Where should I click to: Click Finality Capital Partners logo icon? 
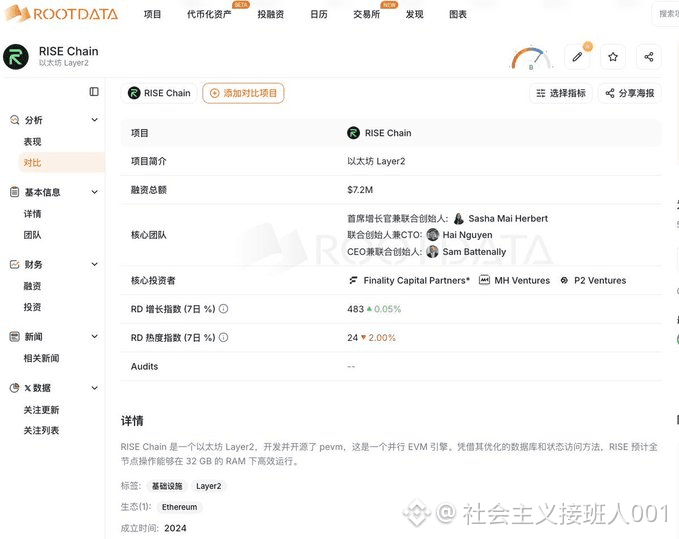(x=353, y=281)
